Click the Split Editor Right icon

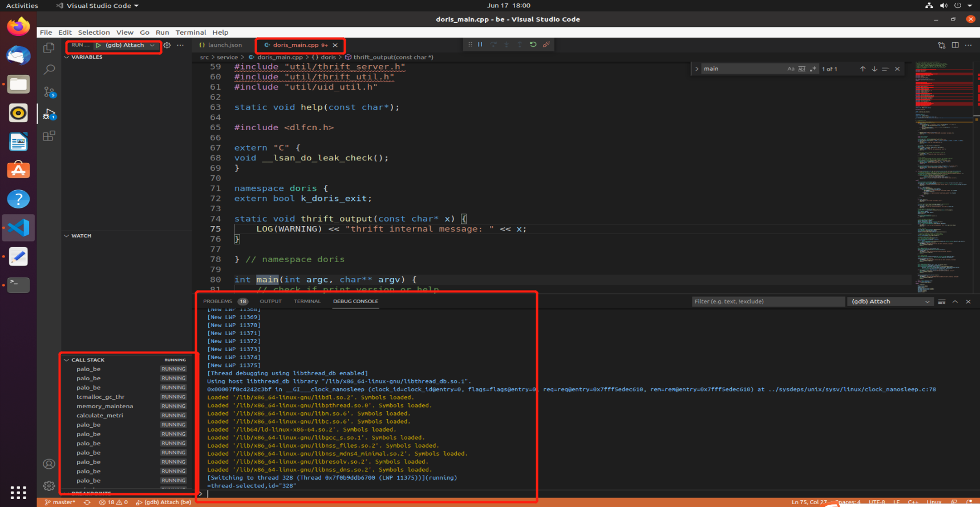tap(955, 45)
